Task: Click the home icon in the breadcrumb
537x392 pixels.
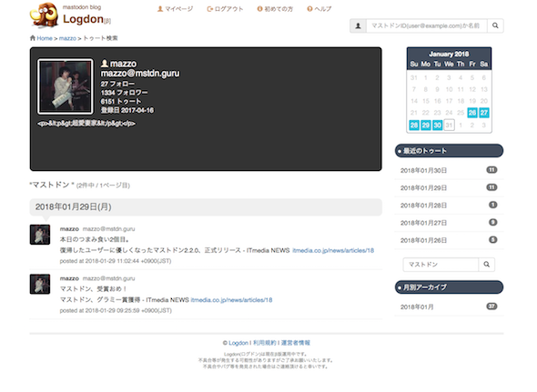Action: (33, 38)
